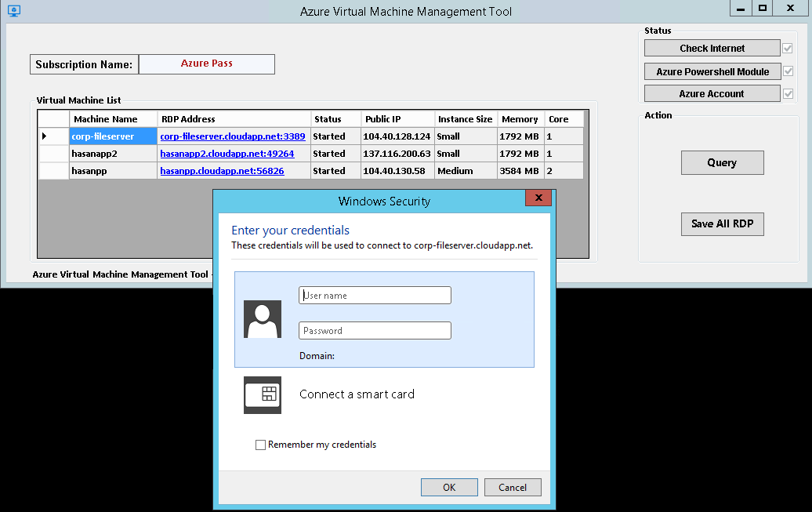Click the Medium instance size cell
812x512 pixels.
pyautogui.click(x=466, y=170)
